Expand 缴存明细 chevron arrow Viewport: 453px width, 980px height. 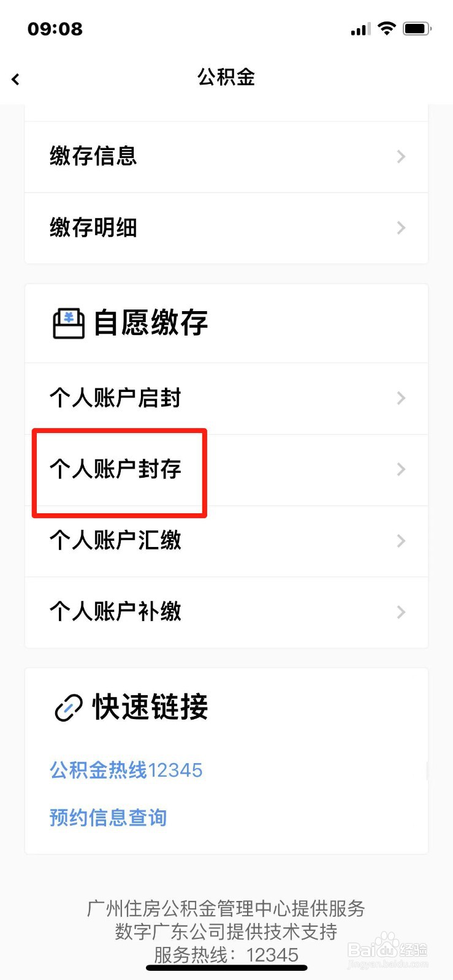pos(401,228)
